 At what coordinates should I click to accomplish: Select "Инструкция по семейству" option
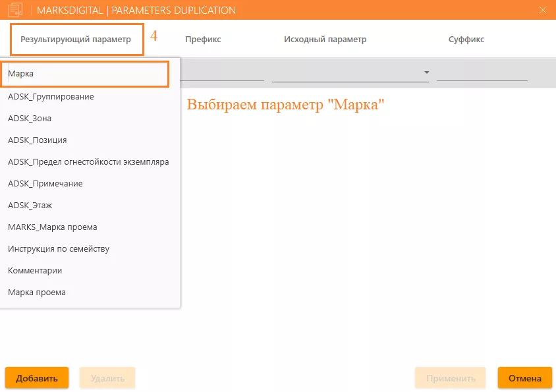point(59,249)
